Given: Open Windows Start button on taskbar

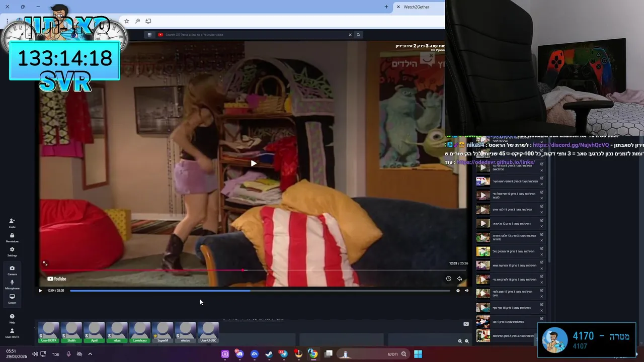Looking at the screenshot, I should [x=418, y=354].
